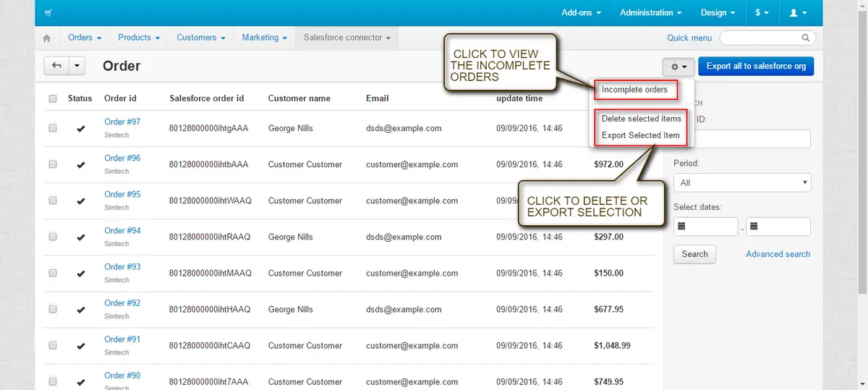868x390 pixels.
Task: Open the gear settings menu
Action: point(678,67)
